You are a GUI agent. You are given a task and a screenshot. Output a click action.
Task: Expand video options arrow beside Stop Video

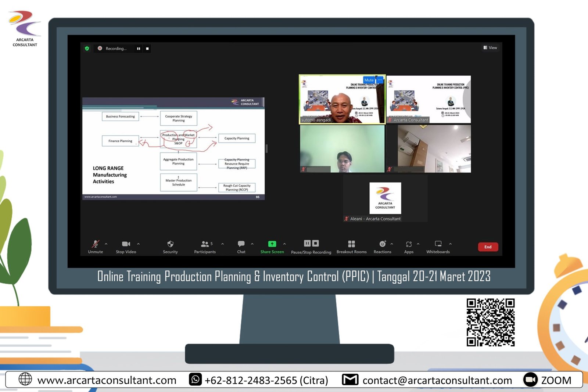(x=139, y=244)
